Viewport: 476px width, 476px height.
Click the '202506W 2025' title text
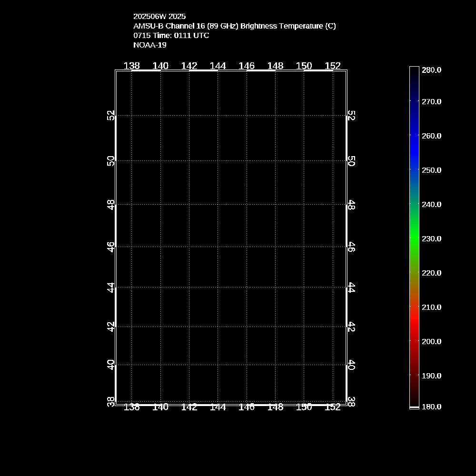coord(159,16)
